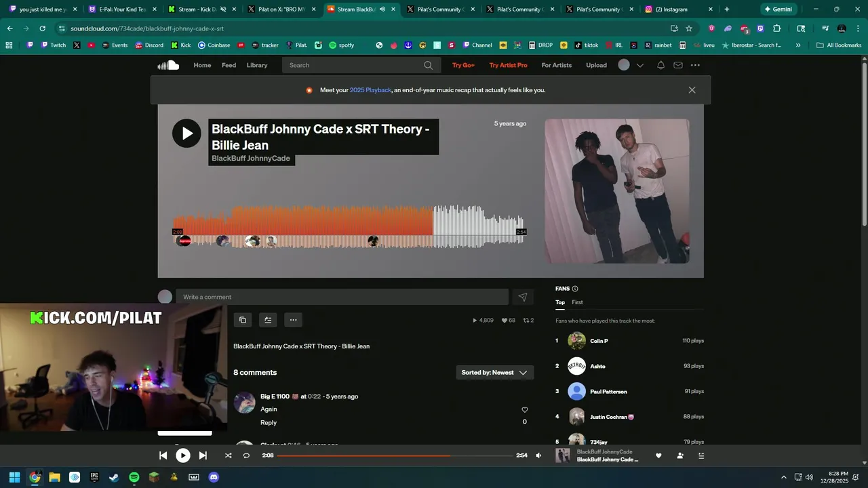The height and width of the screenshot is (488, 868).
Task: Open the three-dot settings menu in header
Action: [695, 65]
